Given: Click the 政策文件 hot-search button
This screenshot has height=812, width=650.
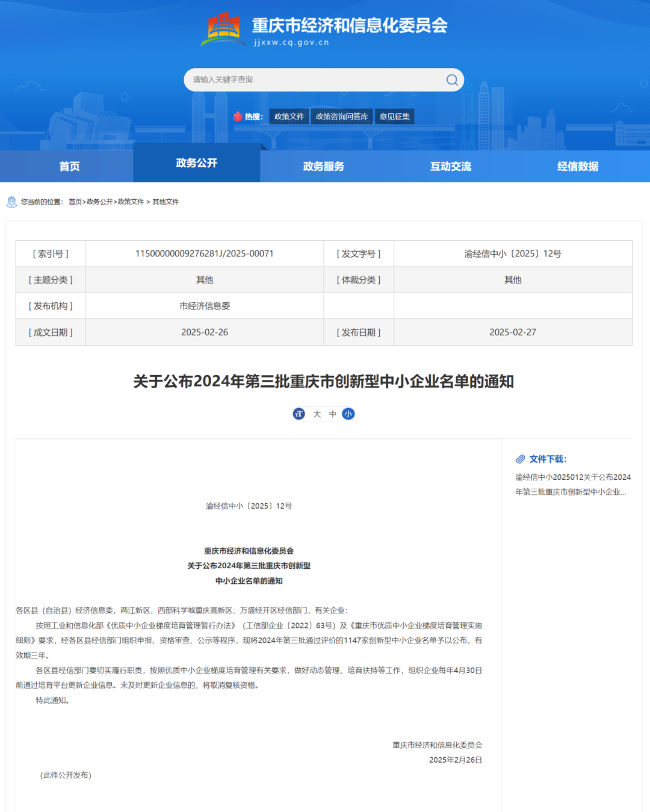Looking at the screenshot, I should tap(288, 116).
